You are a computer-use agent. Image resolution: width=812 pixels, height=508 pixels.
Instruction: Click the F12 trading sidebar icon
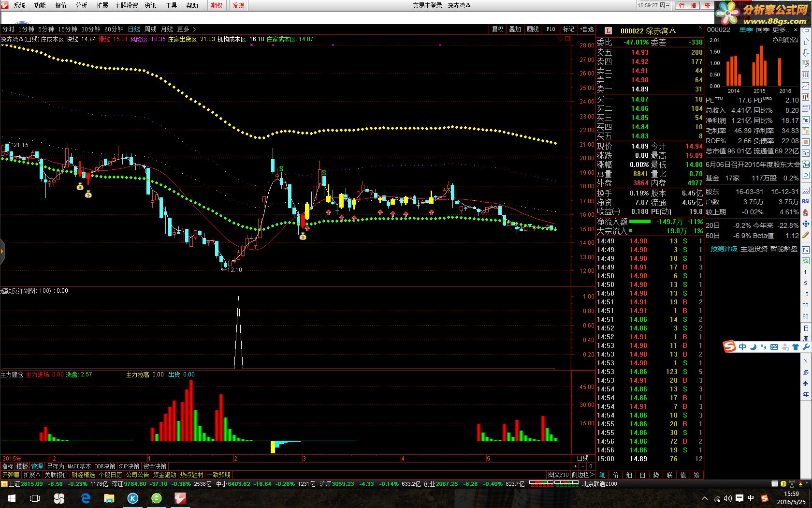click(806, 153)
